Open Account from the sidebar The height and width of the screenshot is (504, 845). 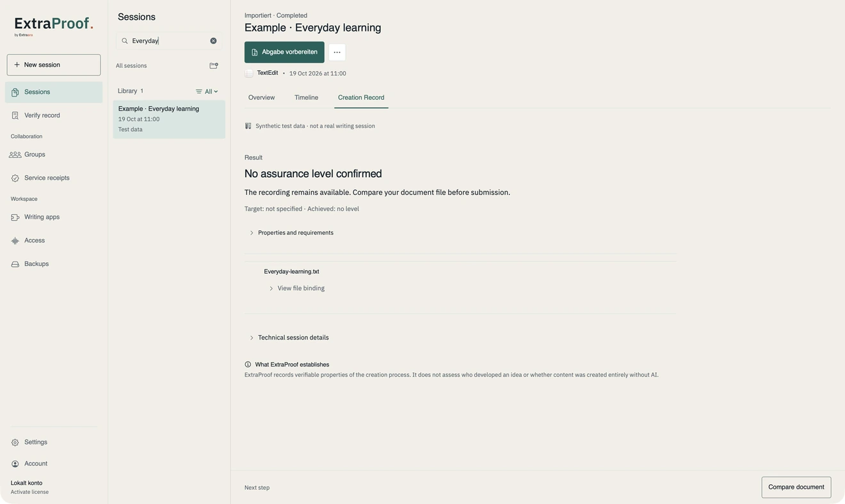(x=54, y=464)
